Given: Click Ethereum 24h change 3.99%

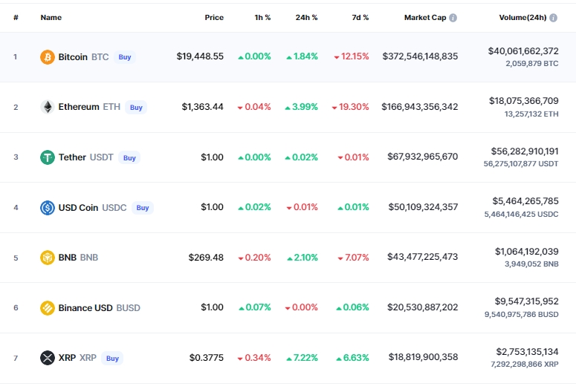Looking at the screenshot, I should click(x=301, y=107).
